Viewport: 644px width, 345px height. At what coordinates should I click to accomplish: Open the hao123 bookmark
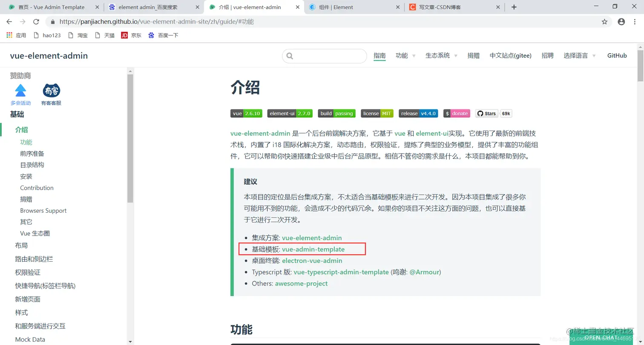click(47, 35)
